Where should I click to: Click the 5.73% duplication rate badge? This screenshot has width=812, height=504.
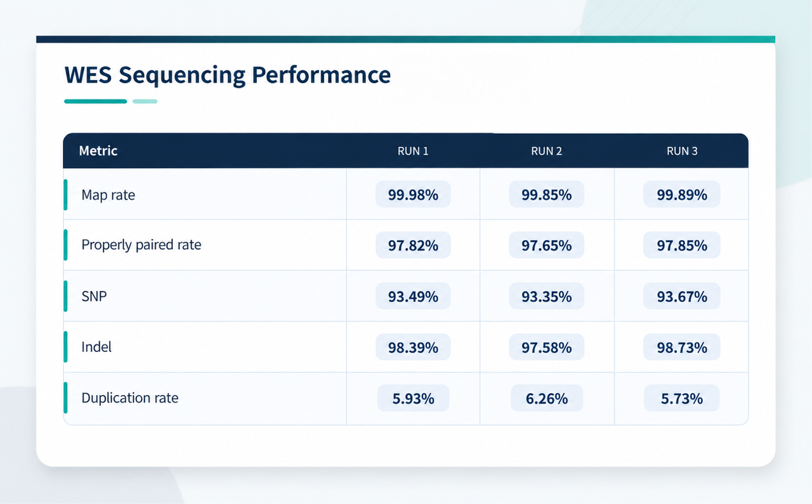pos(682,398)
